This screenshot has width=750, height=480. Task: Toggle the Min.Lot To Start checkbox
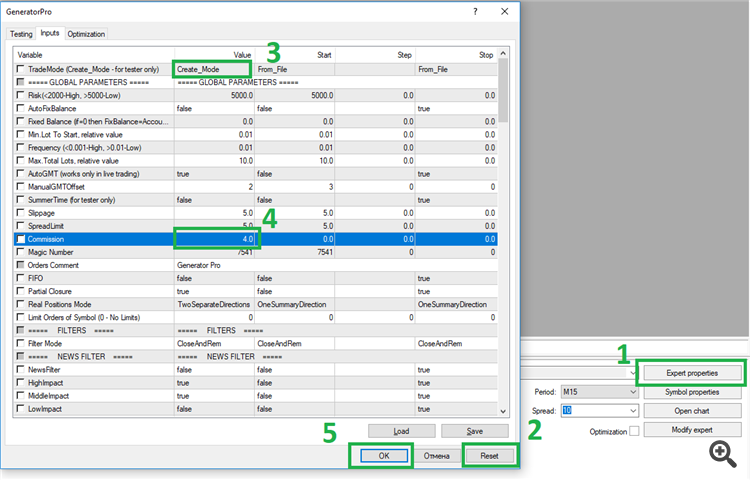click(21, 134)
